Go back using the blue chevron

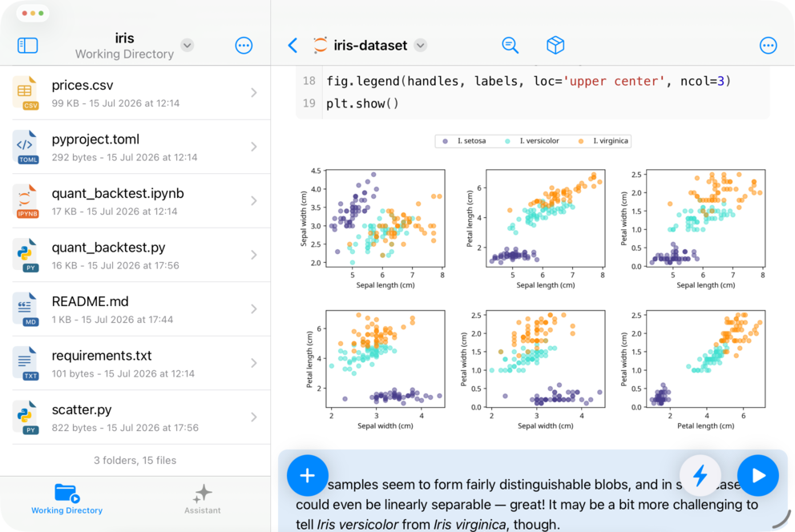293,45
